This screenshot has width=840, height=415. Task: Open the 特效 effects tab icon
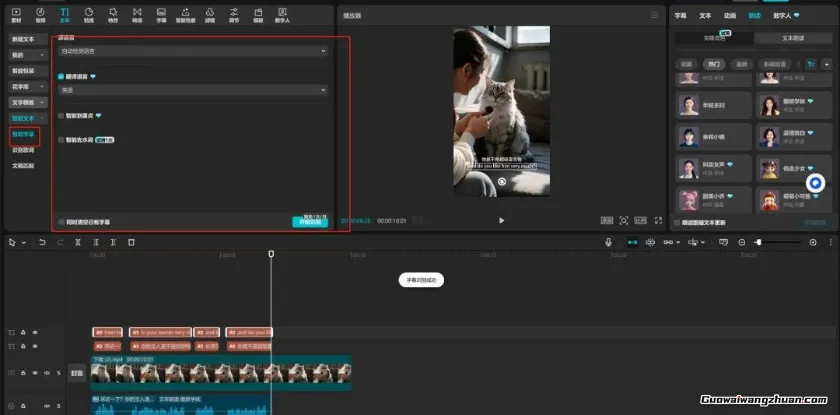(x=113, y=14)
